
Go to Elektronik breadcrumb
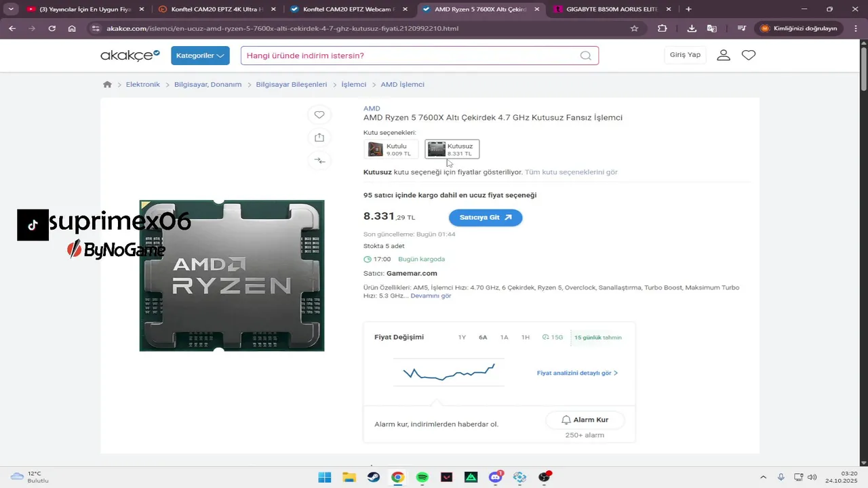point(143,85)
